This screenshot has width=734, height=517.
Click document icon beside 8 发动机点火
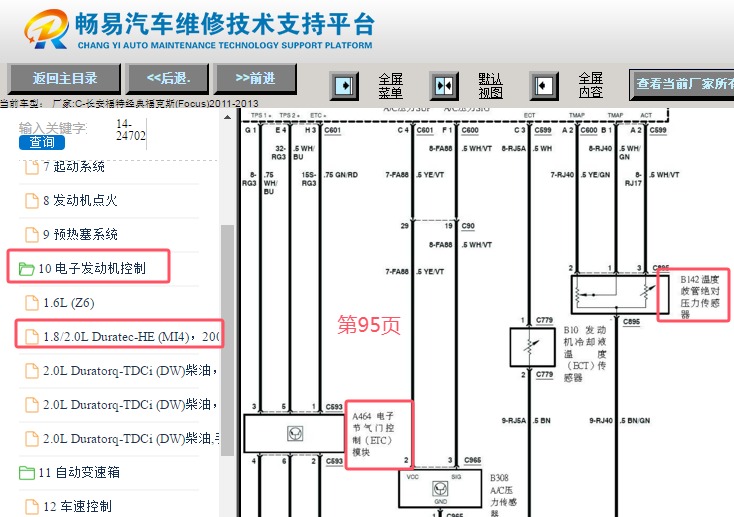tap(31, 200)
